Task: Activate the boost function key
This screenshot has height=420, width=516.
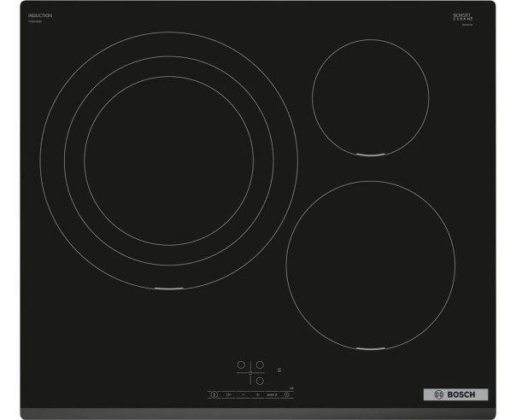Action: point(273,394)
